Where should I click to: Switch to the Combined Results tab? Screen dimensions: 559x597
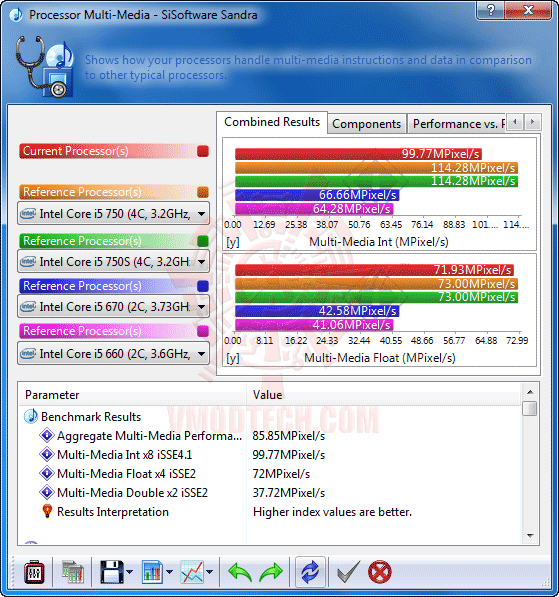coord(272,122)
